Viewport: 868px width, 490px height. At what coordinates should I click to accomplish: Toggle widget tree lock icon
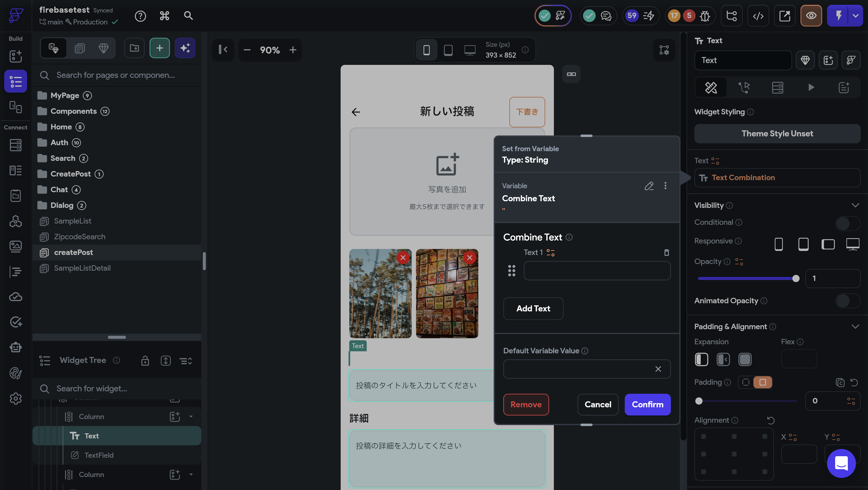click(145, 361)
